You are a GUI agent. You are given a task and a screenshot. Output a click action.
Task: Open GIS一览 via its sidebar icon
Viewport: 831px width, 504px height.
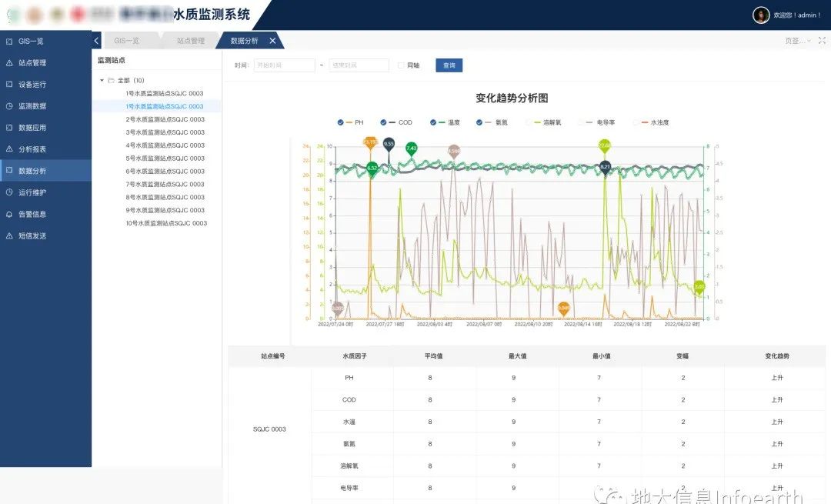[9, 41]
